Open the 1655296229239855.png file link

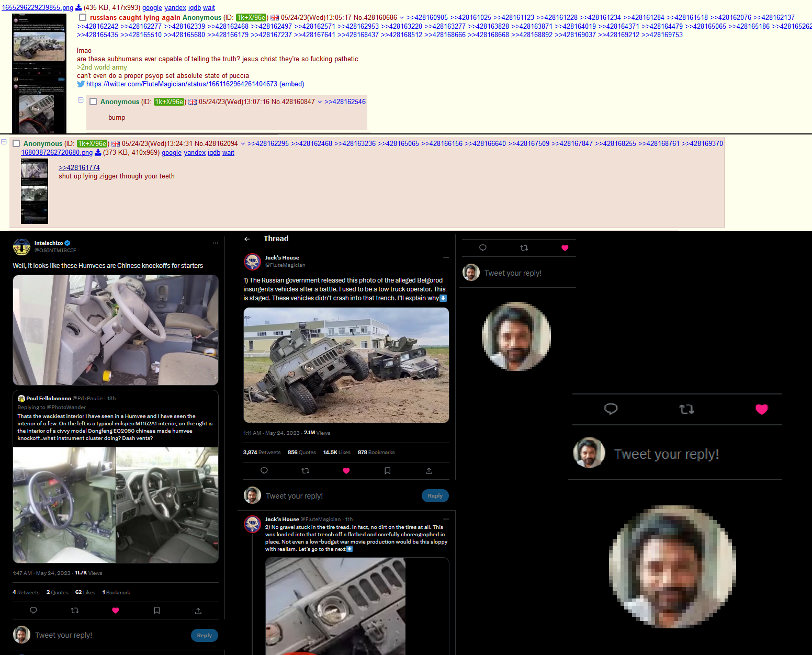pos(38,8)
